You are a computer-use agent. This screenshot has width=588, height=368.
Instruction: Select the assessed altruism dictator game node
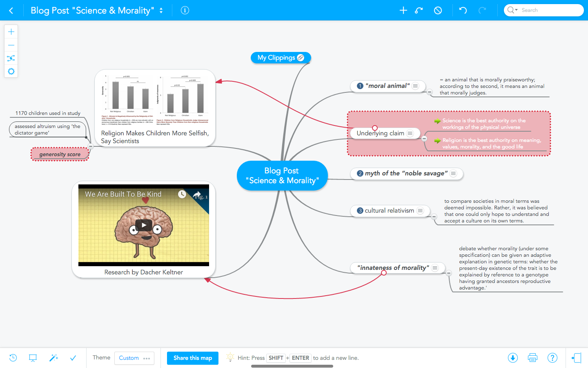tap(47, 129)
